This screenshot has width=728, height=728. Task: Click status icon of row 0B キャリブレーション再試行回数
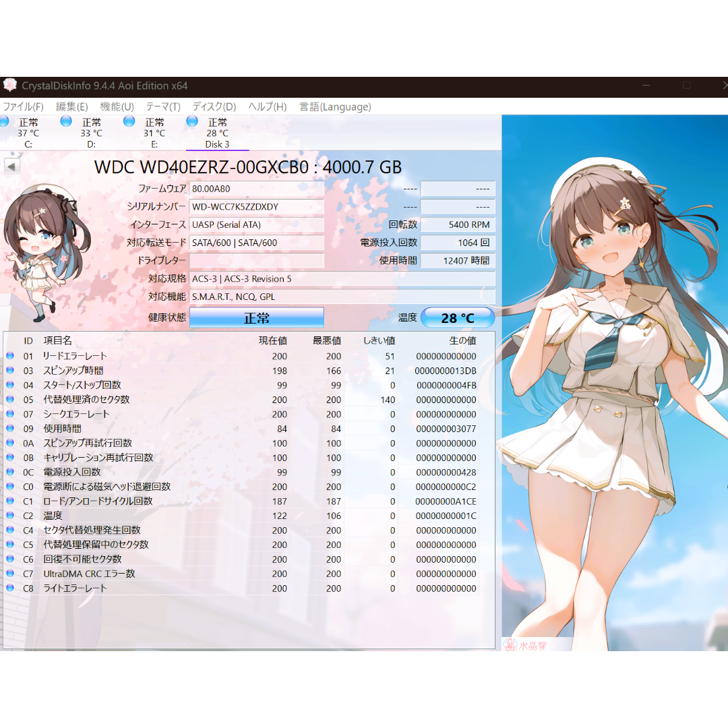[x=10, y=457]
